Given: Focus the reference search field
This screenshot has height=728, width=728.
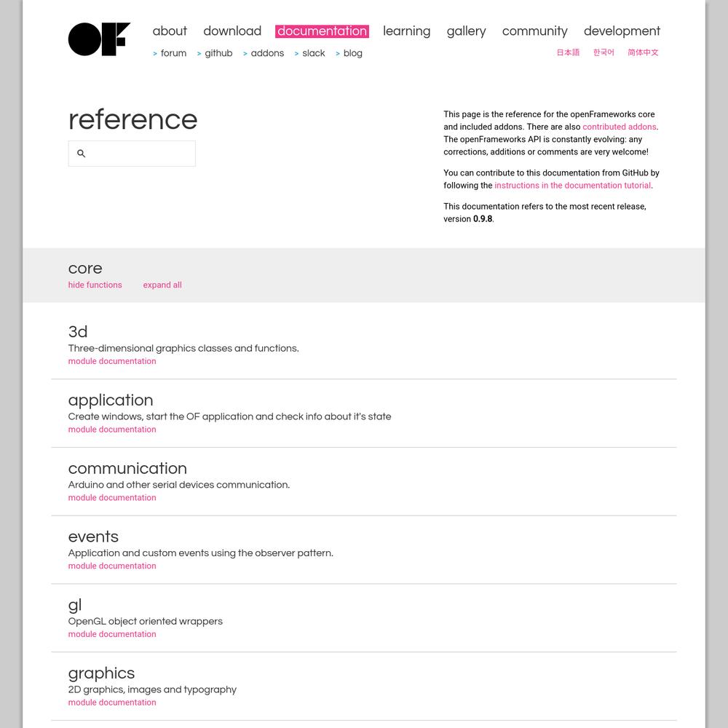Looking at the screenshot, I should tap(132, 154).
